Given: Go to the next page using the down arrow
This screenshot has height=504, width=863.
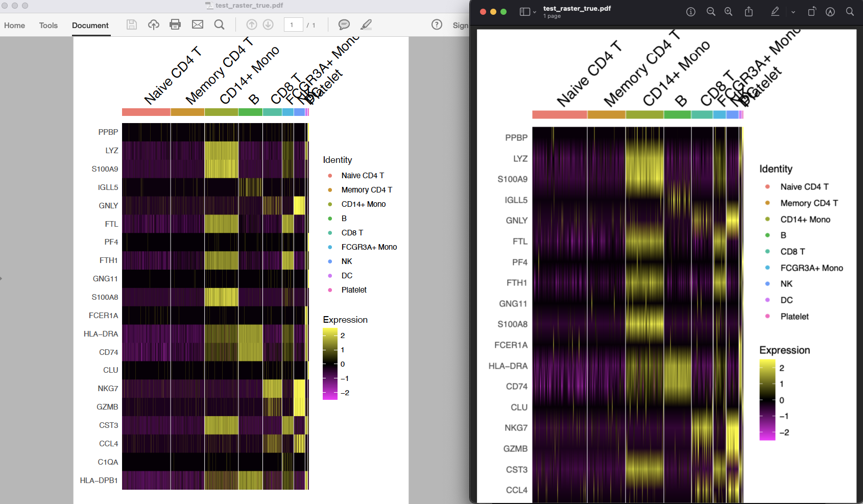Looking at the screenshot, I should click(268, 25).
